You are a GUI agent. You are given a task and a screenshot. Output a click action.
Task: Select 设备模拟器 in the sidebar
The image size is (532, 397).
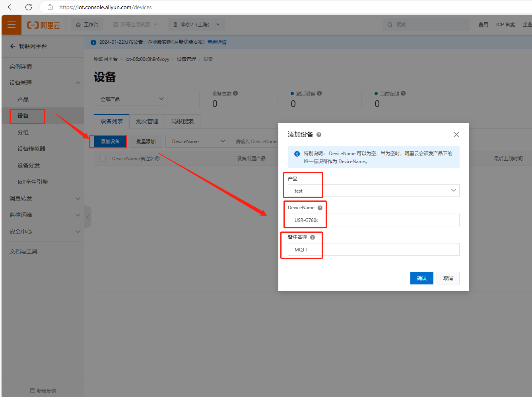[31, 149]
